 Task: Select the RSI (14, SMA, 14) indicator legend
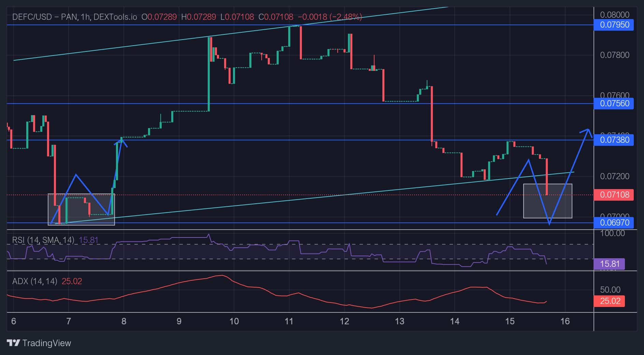coord(43,240)
